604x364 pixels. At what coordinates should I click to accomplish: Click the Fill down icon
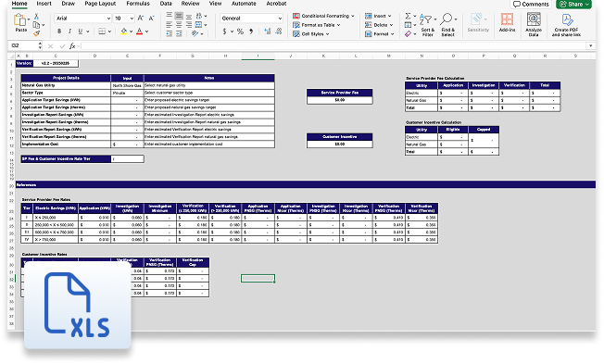coord(408,25)
